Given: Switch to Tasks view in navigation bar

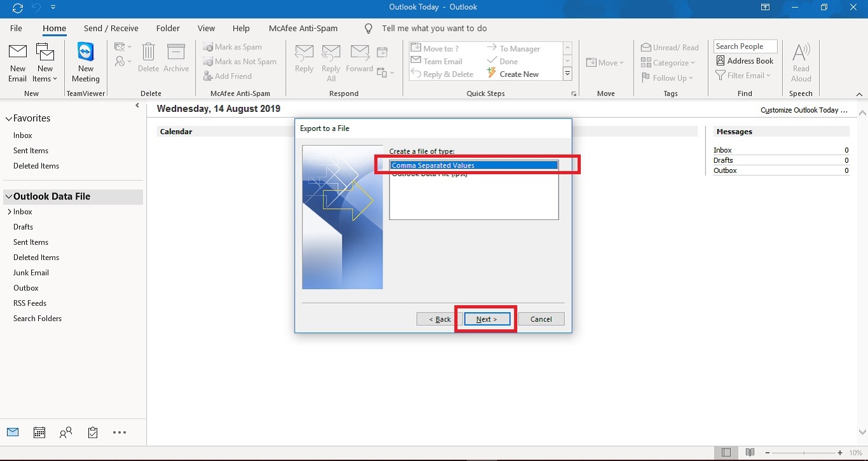Looking at the screenshot, I should (x=93, y=432).
